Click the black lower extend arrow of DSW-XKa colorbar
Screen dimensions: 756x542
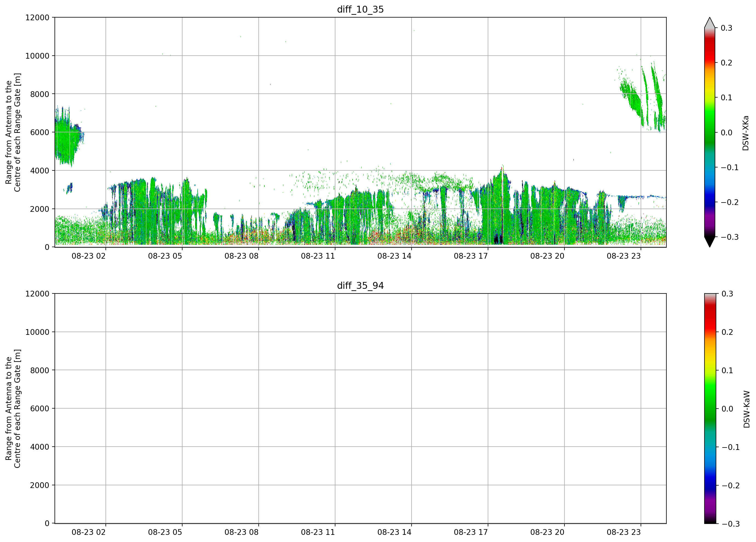tap(710, 242)
